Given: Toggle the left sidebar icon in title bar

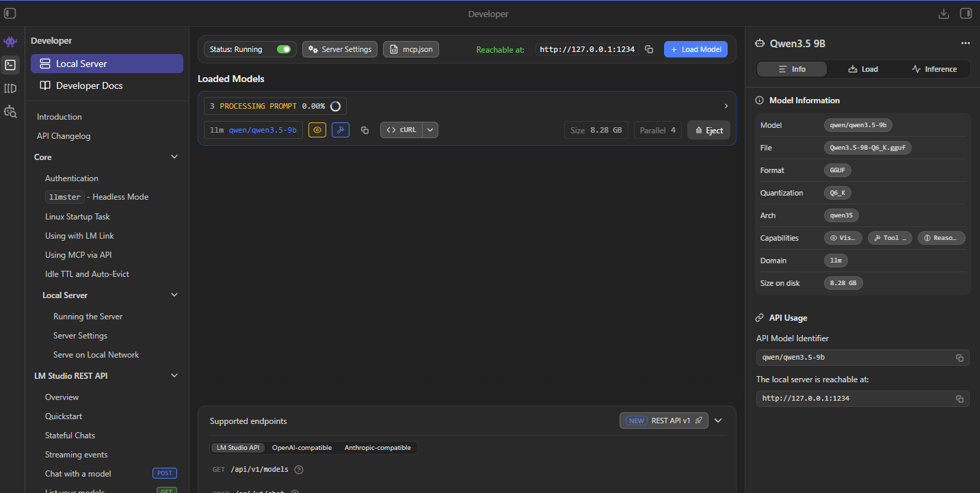Looking at the screenshot, I should (10, 14).
